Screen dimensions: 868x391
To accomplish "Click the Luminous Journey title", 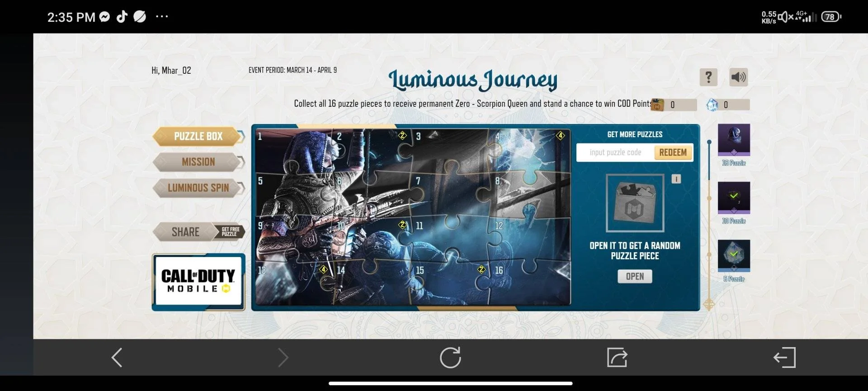I will pos(473,80).
